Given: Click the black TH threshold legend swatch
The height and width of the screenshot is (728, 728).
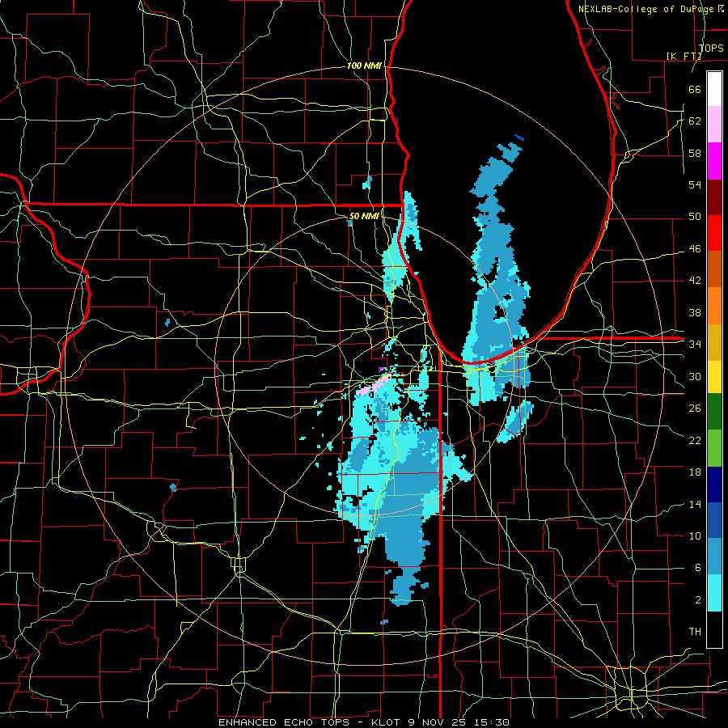Looking at the screenshot, I should [x=714, y=629].
